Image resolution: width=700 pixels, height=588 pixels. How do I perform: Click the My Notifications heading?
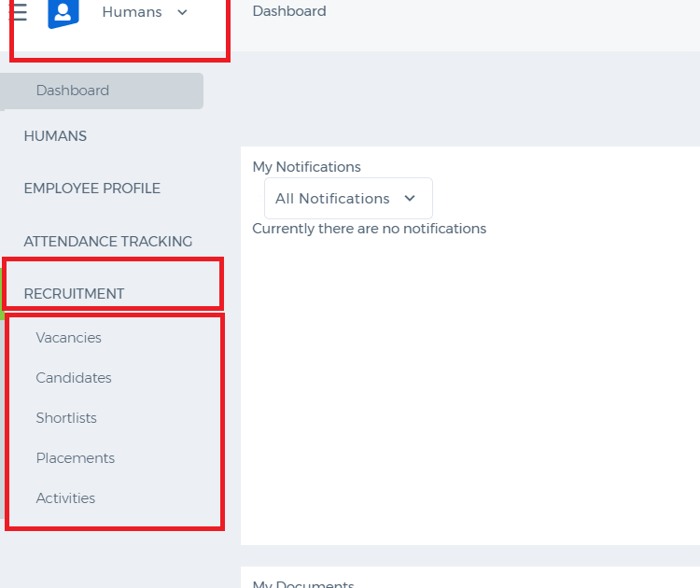307,167
